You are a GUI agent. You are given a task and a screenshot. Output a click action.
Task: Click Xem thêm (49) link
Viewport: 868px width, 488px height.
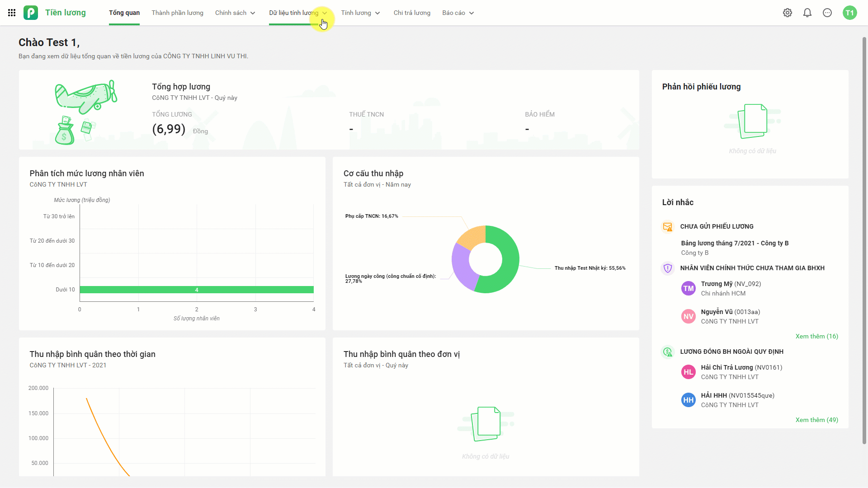click(816, 420)
